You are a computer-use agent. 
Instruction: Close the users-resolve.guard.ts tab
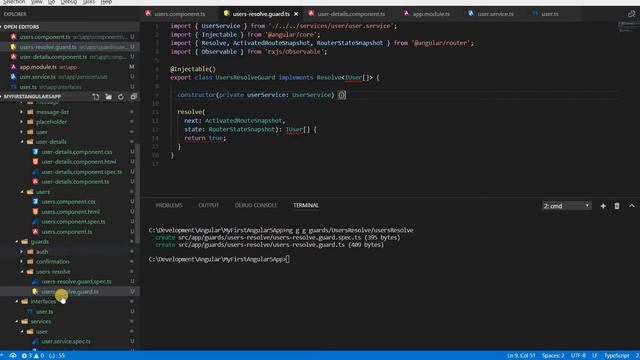[296, 14]
